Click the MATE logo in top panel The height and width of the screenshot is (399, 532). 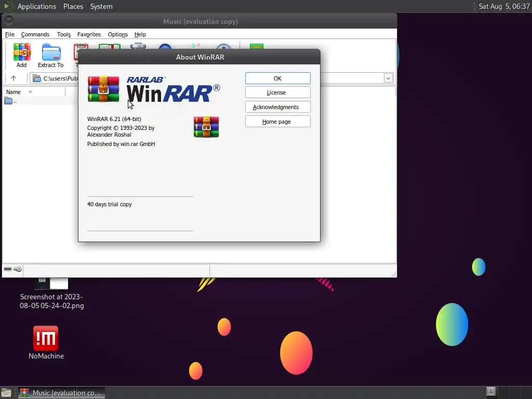8,6
